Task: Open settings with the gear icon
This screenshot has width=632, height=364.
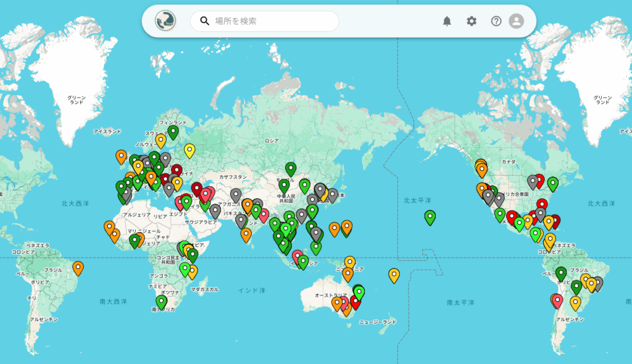Action: tap(472, 21)
